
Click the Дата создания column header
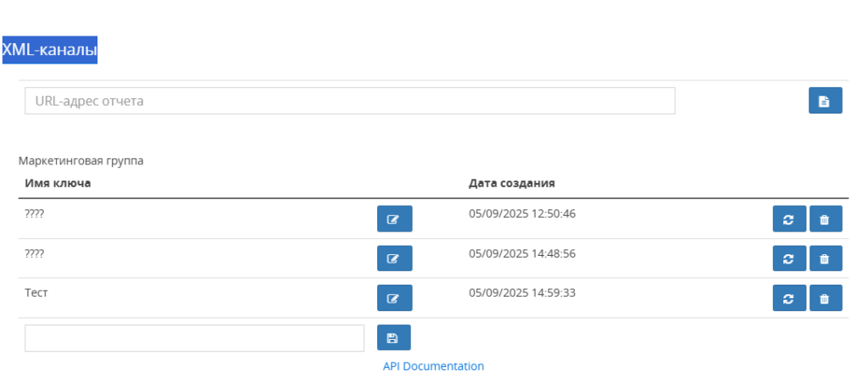[512, 183]
